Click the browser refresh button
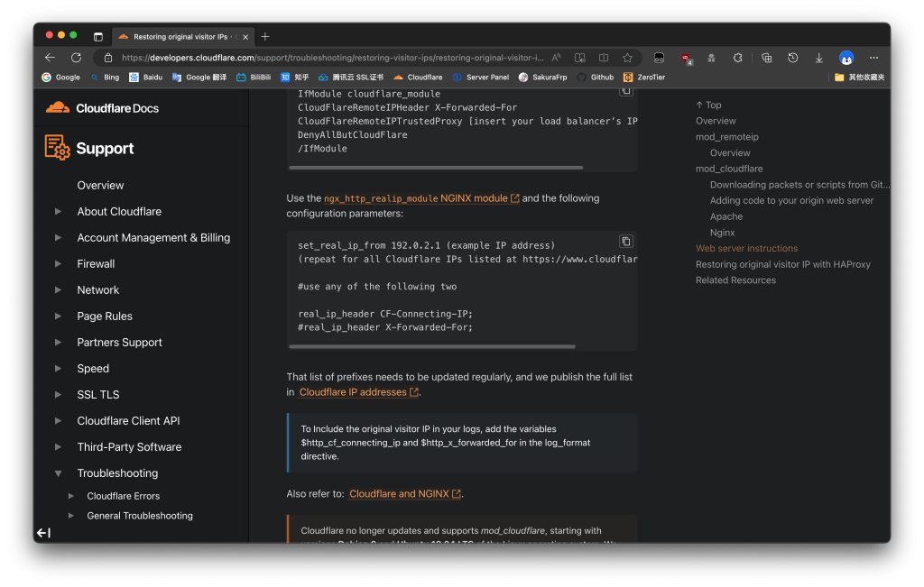The height and width of the screenshot is (587, 924). (76, 58)
